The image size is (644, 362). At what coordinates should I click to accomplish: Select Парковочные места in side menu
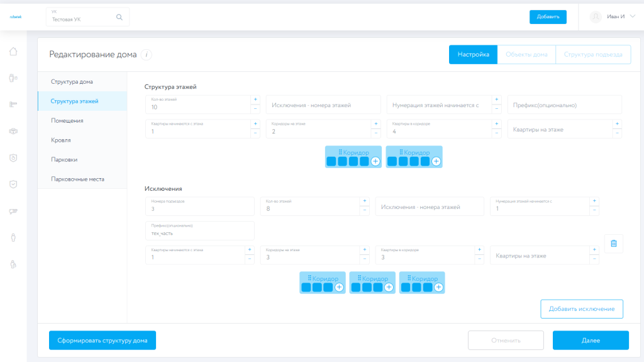click(x=77, y=179)
